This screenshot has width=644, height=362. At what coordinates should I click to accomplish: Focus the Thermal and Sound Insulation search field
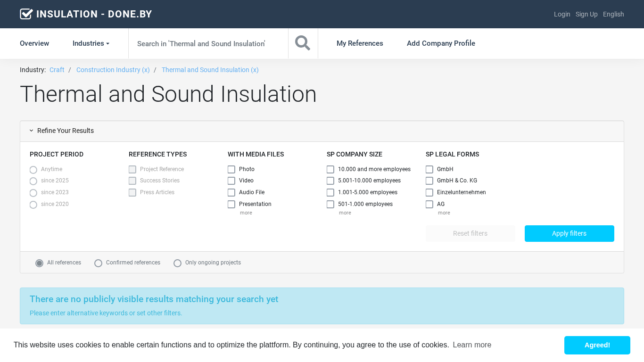[x=208, y=43]
